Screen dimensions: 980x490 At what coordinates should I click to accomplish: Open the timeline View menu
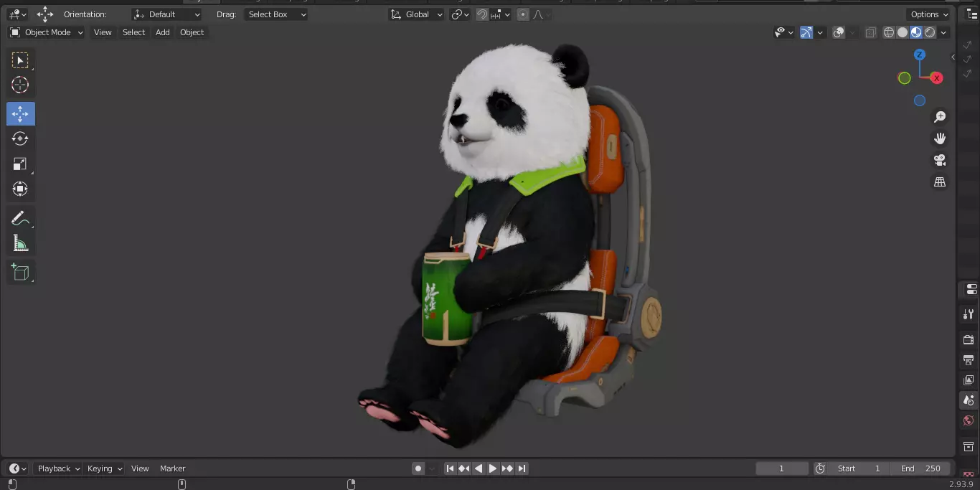click(x=140, y=468)
